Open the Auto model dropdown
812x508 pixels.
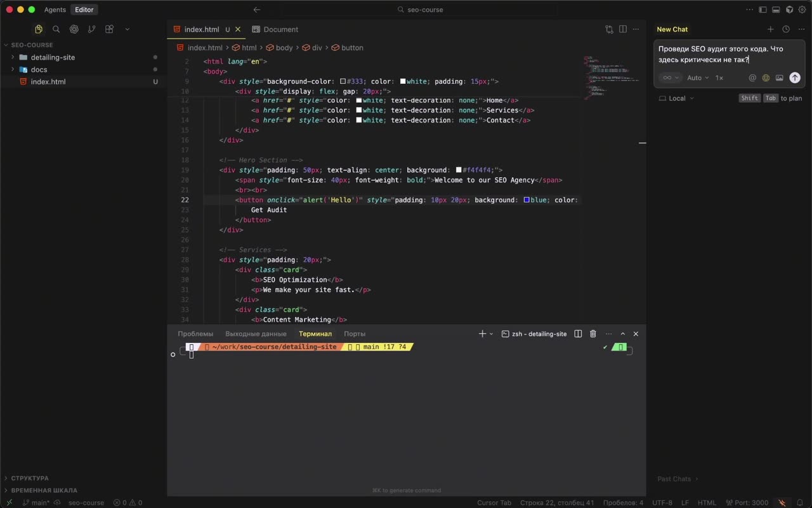click(x=698, y=78)
